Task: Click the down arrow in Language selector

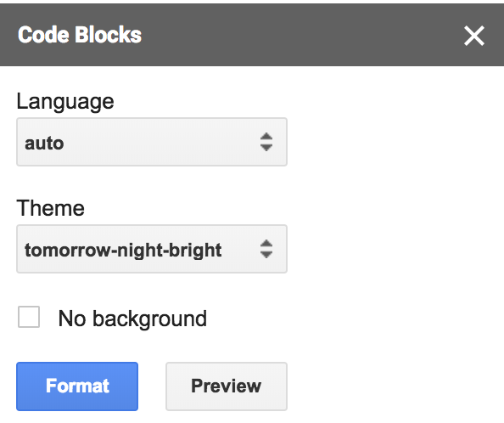Action: point(266,147)
